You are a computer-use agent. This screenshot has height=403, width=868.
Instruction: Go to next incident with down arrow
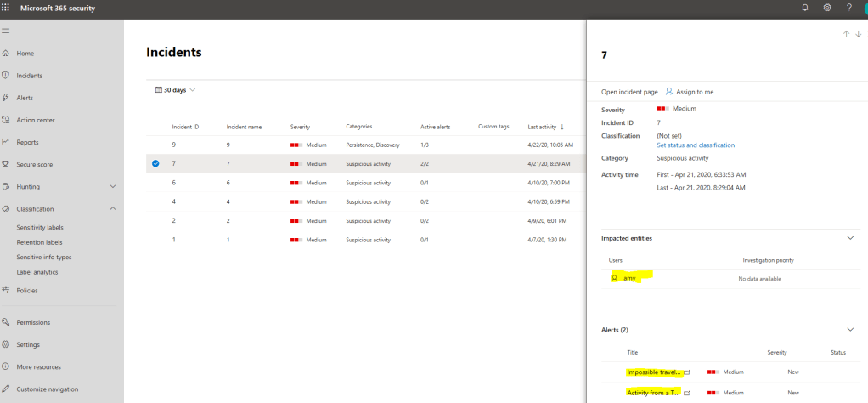pos(858,34)
